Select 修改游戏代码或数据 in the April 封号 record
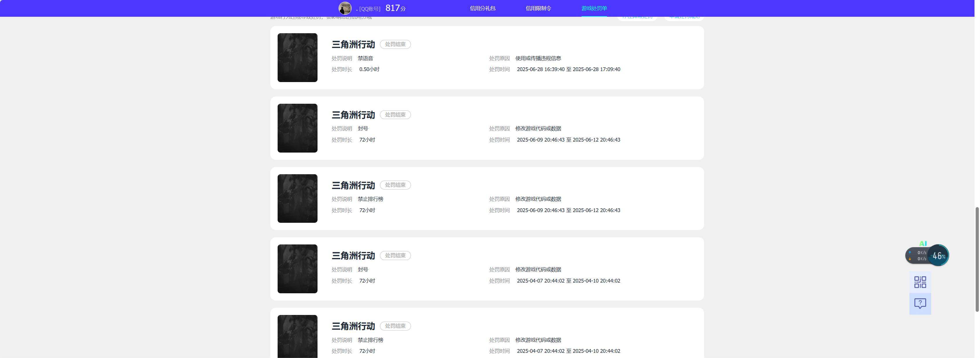The height and width of the screenshot is (358, 980). point(538,270)
